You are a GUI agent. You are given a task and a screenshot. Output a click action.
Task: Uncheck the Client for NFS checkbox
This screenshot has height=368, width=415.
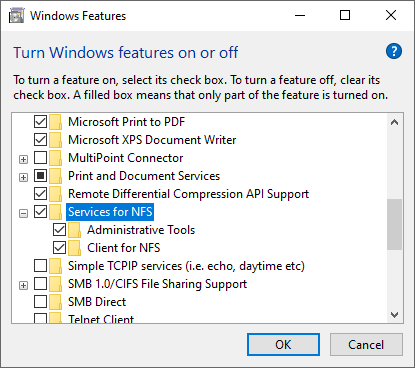(59, 248)
